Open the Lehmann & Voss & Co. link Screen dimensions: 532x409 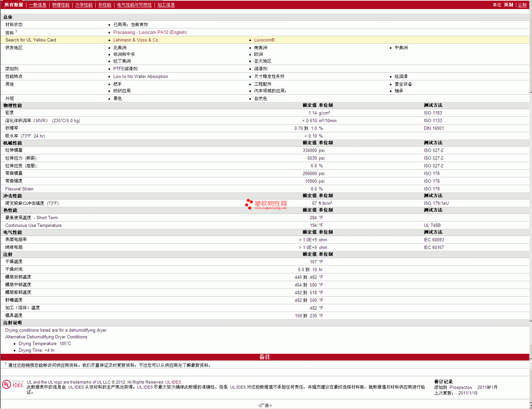pyautogui.click(x=136, y=40)
